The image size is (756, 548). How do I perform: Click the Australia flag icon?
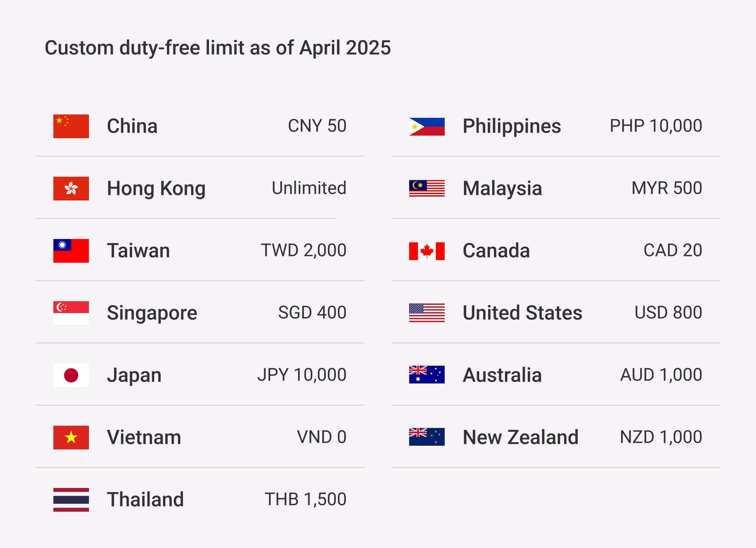pos(427,375)
